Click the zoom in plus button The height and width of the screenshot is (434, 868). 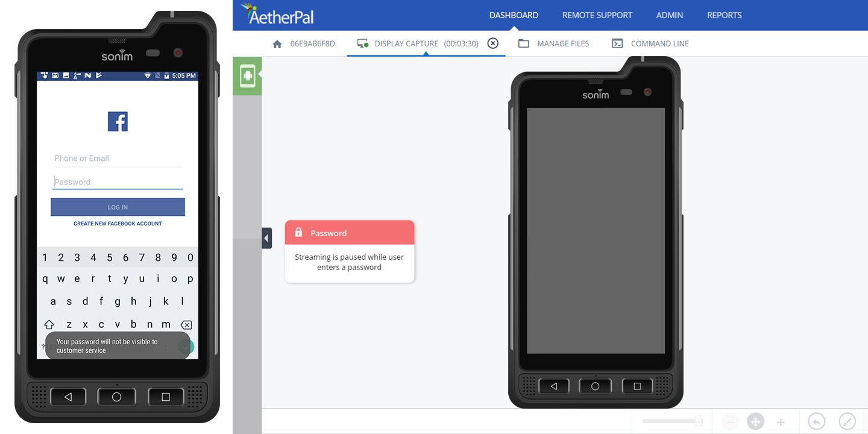(781, 422)
